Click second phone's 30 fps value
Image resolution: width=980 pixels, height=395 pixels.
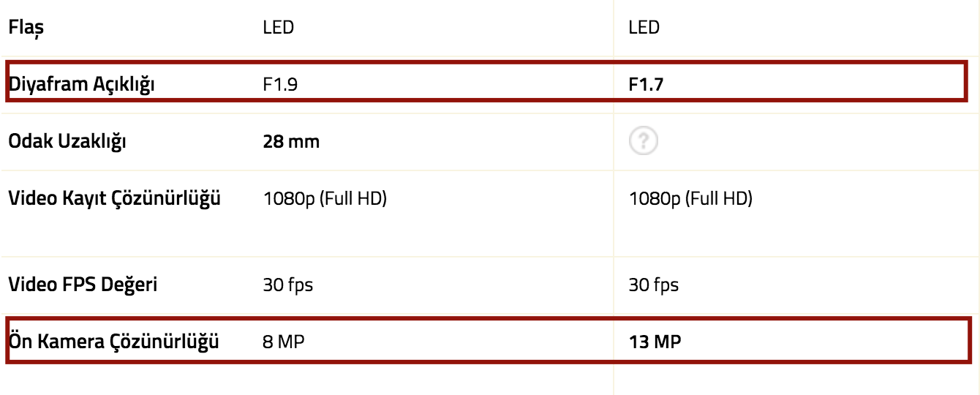[x=654, y=285]
